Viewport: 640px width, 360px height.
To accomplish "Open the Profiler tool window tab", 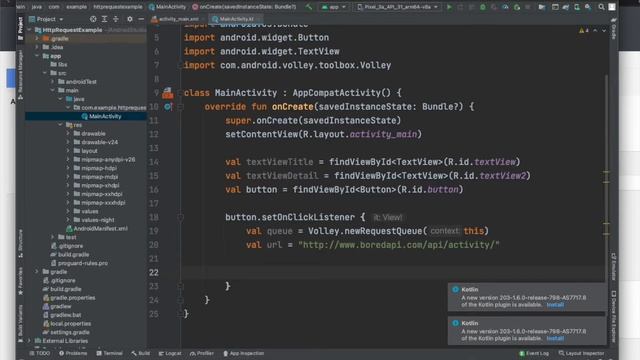I will point(202,353).
